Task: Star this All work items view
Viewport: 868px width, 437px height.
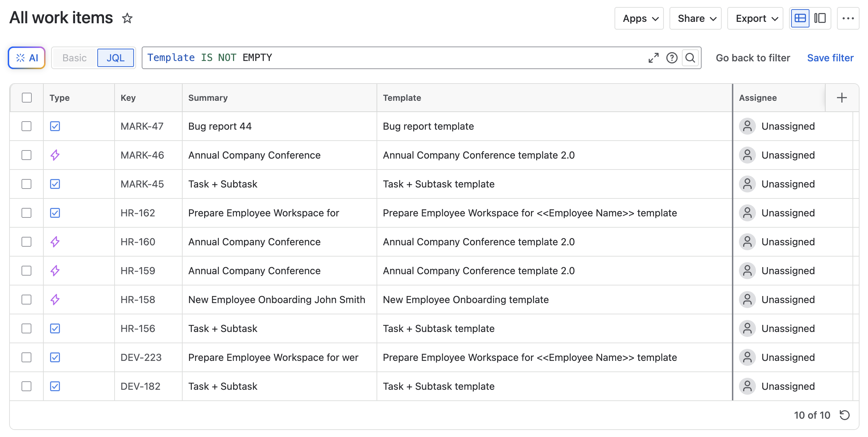Action: point(127,18)
